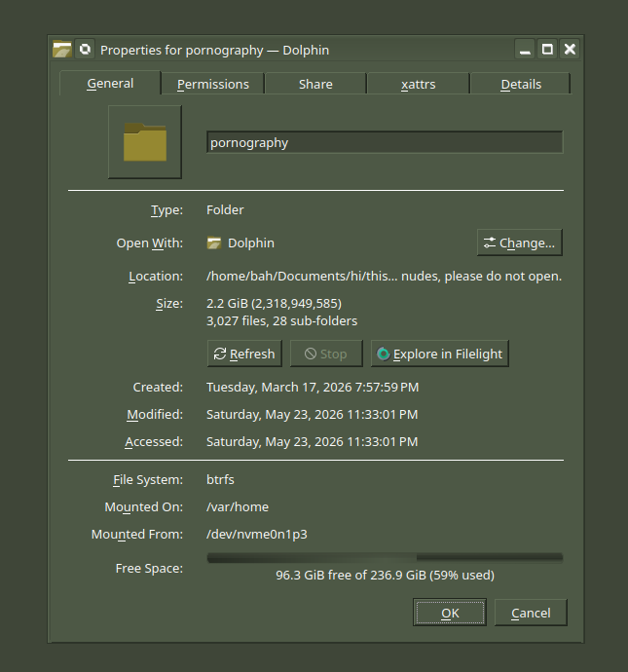628x672 pixels.
Task: Click the large folder icon button
Action: pyautogui.click(x=145, y=142)
